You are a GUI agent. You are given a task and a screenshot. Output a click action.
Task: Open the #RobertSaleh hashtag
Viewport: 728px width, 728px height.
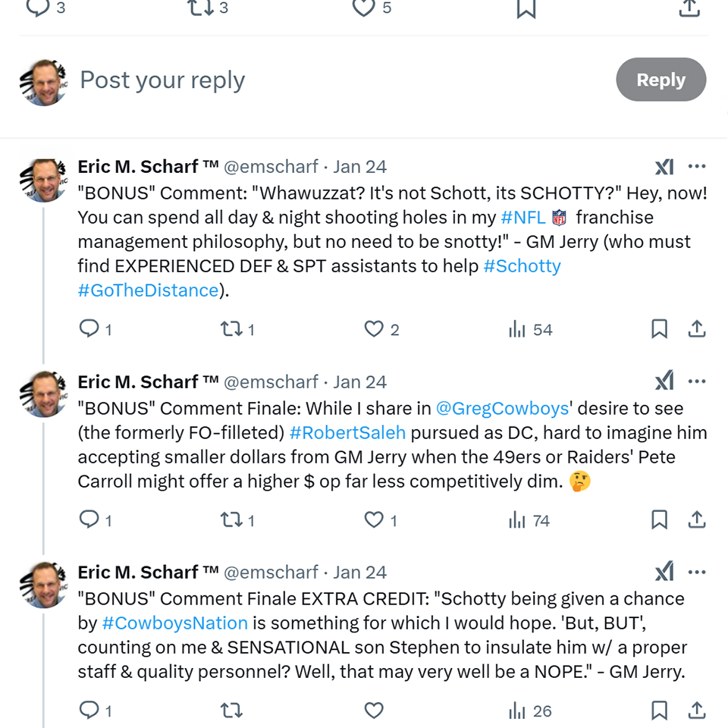pos(347,433)
